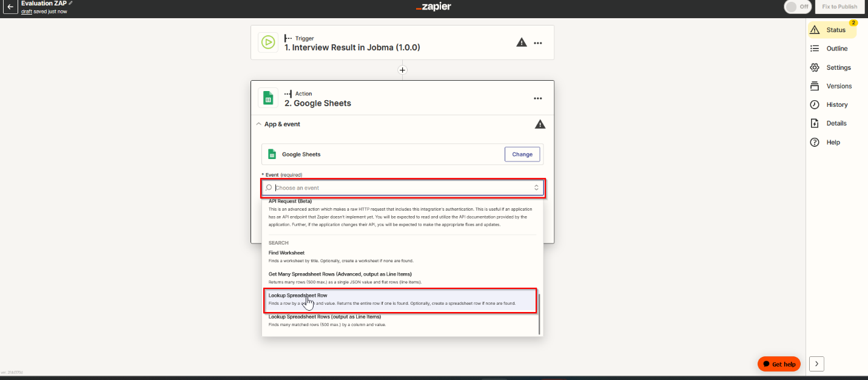868x380 pixels.
Task: Select the step title 2. Google Sheets
Action: click(x=318, y=103)
